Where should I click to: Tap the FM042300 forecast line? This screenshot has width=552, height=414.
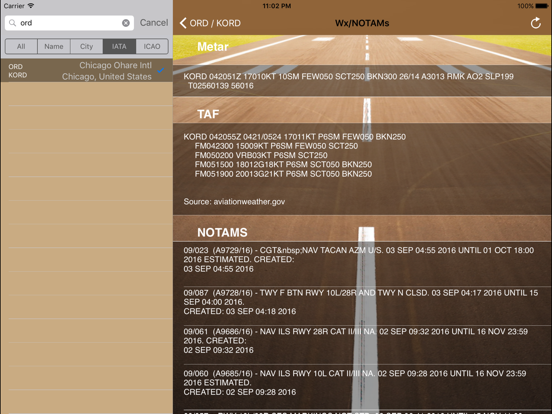276,146
